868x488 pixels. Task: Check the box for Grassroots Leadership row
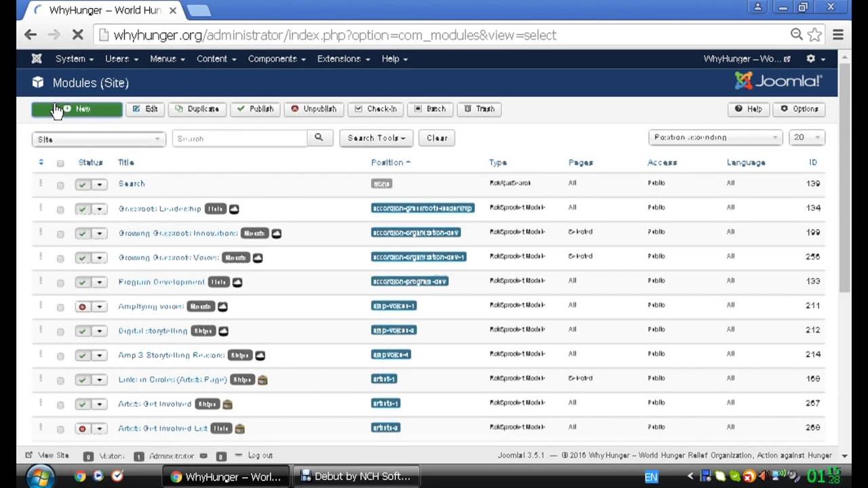pos(60,209)
